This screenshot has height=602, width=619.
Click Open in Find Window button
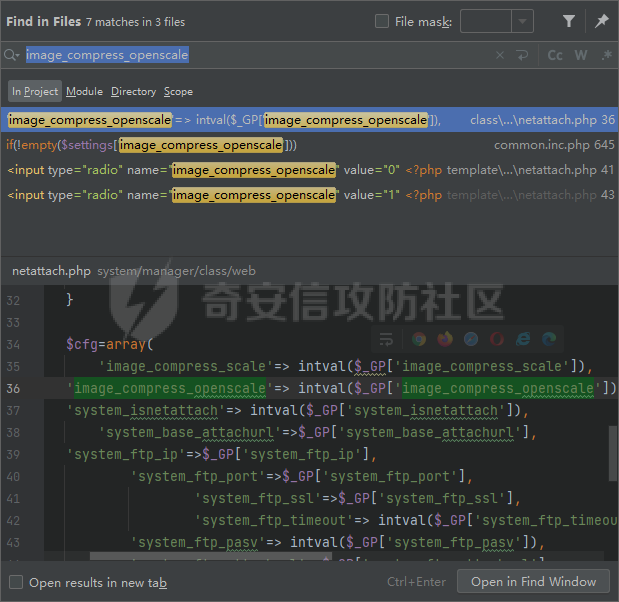[x=533, y=581]
